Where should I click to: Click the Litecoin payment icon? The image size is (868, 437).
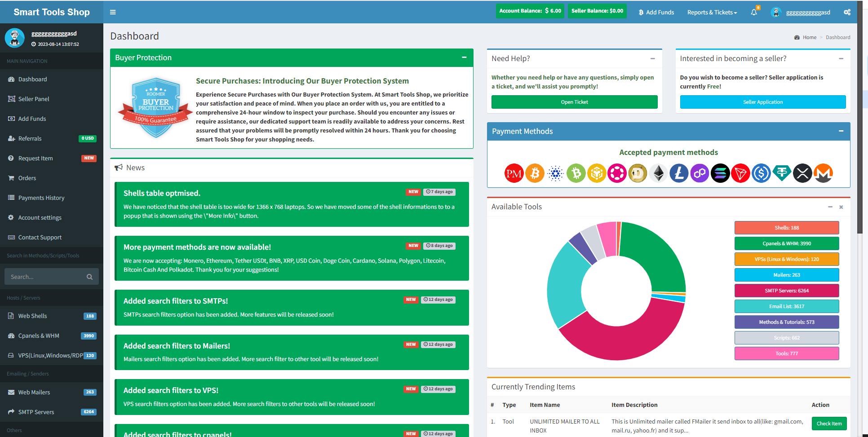[679, 173]
